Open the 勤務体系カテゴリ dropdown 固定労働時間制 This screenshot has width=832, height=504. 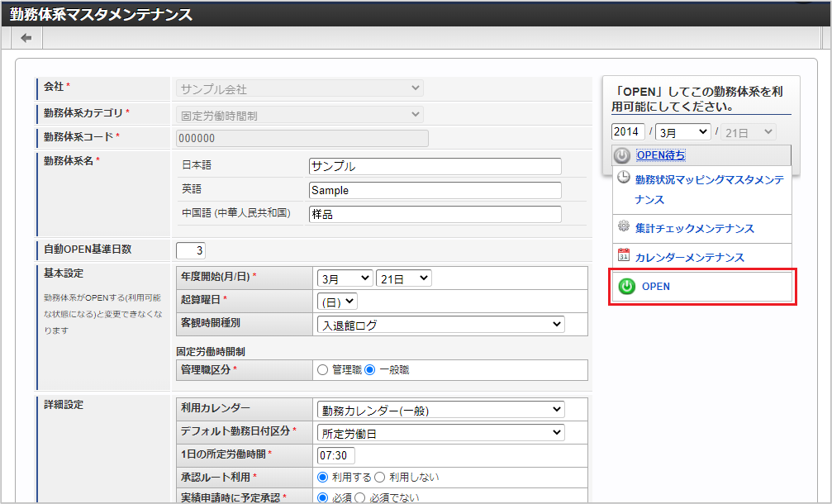[300, 114]
